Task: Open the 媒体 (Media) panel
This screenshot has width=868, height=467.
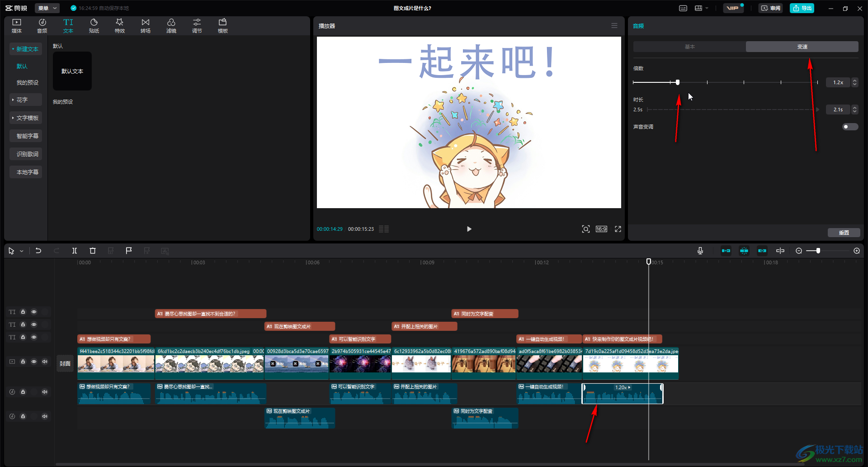Action: click(x=17, y=26)
